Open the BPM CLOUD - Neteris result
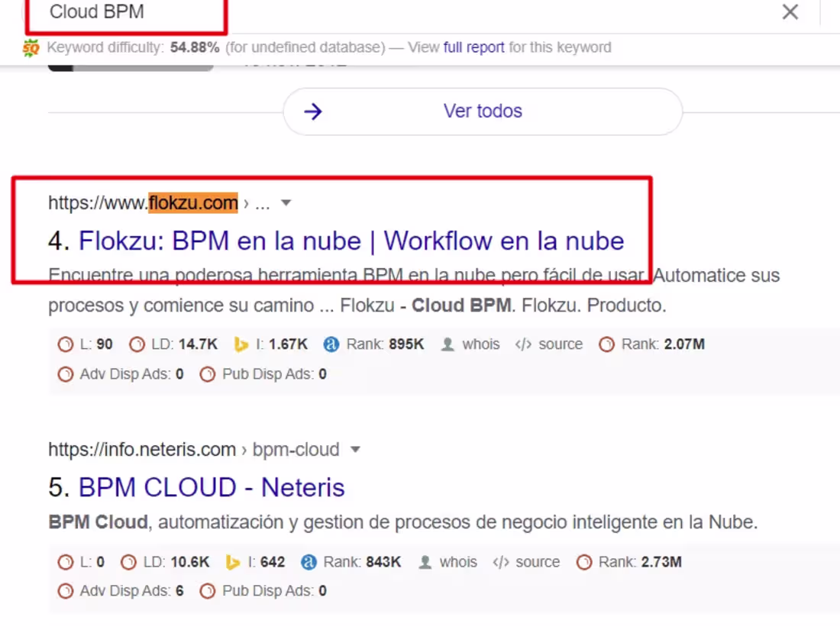Screen dimensions: 840x630 click(x=212, y=487)
